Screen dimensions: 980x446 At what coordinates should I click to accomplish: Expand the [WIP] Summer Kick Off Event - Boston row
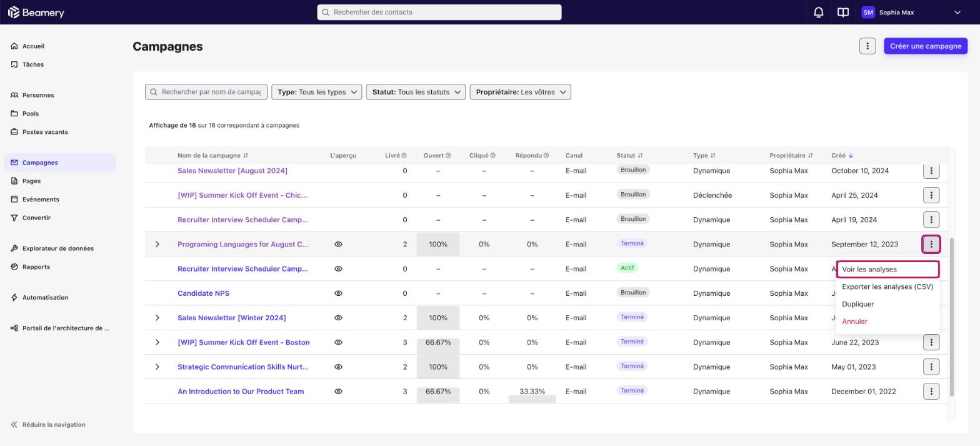tap(157, 343)
